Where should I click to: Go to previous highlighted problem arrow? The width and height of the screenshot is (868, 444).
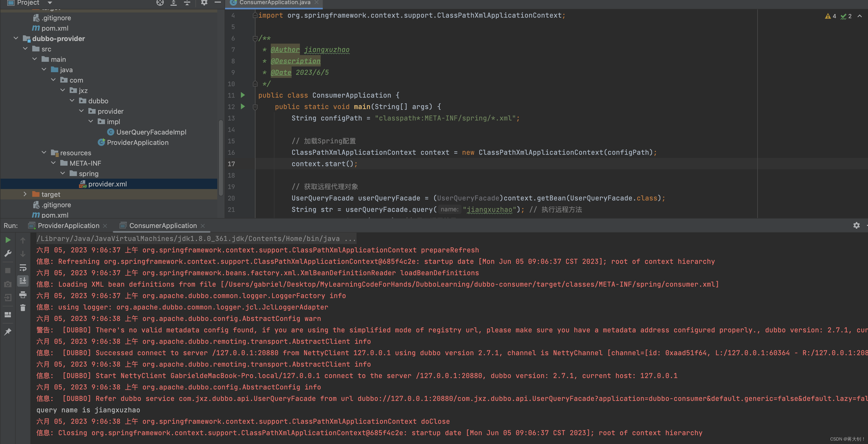[x=860, y=16]
